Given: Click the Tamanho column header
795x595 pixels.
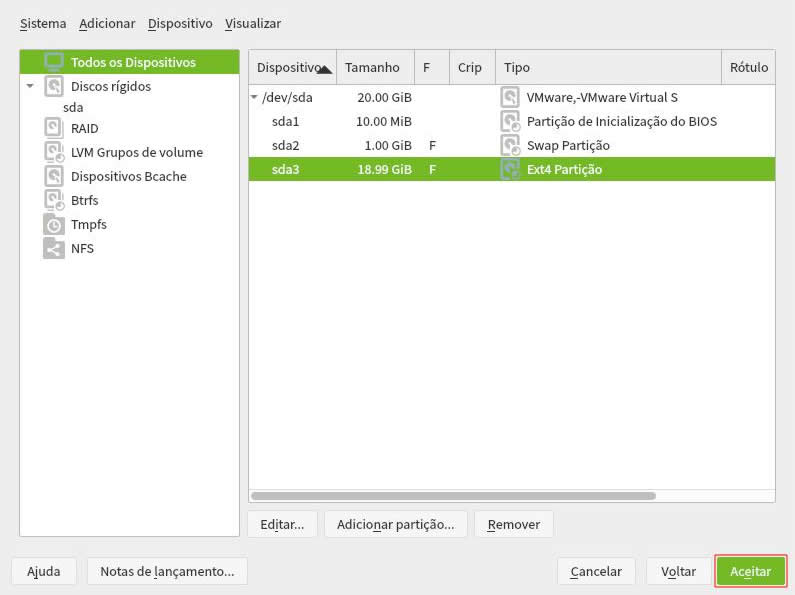Looking at the screenshot, I should [x=372, y=67].
